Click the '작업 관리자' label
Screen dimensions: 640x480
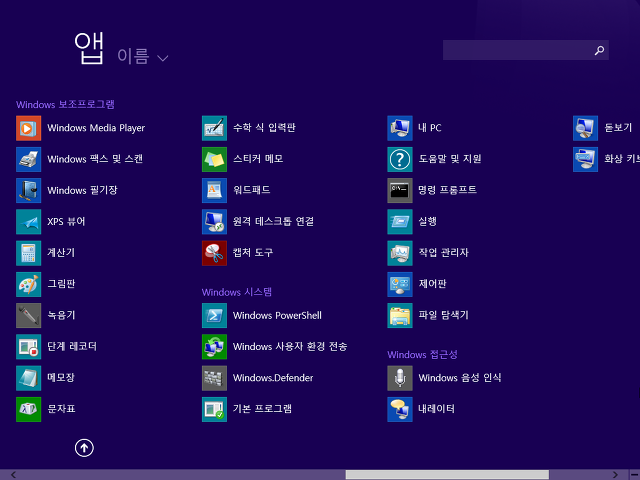[x=443, y=253]
